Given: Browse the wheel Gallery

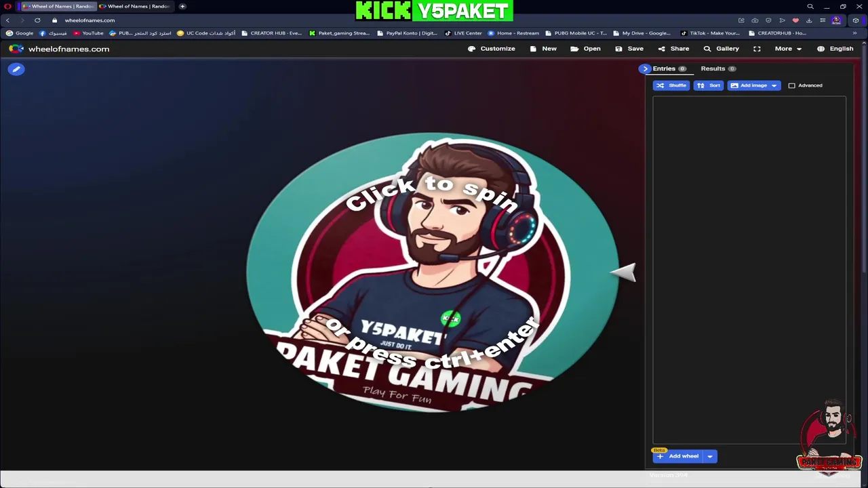Looking at the screenshot, I should pos(722,49).
